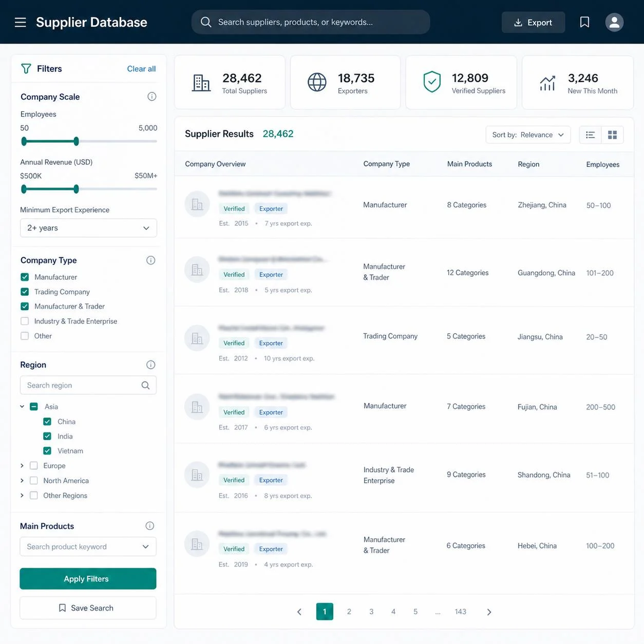Go to results page 5

[x=415, y=612]
